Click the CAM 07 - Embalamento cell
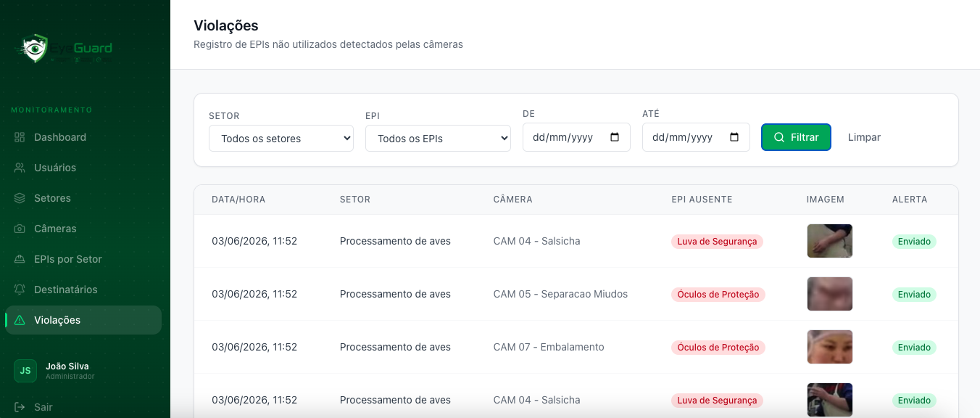 pos(549,347)
